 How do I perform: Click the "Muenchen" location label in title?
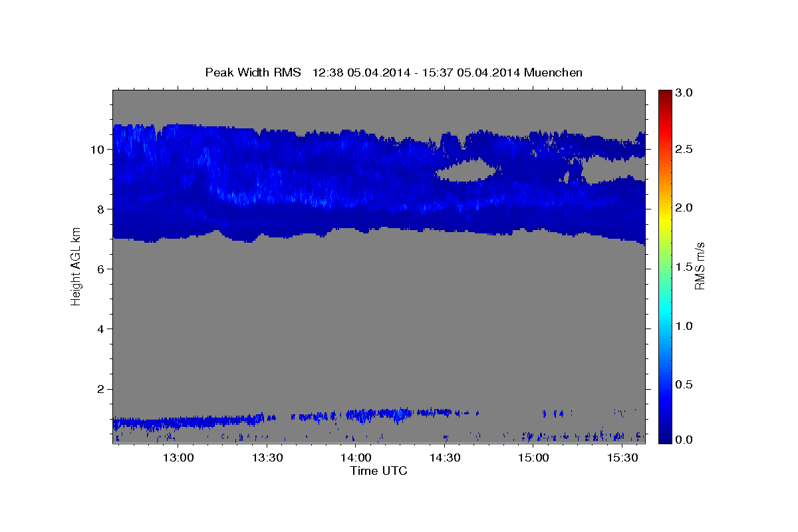point(553,72)
